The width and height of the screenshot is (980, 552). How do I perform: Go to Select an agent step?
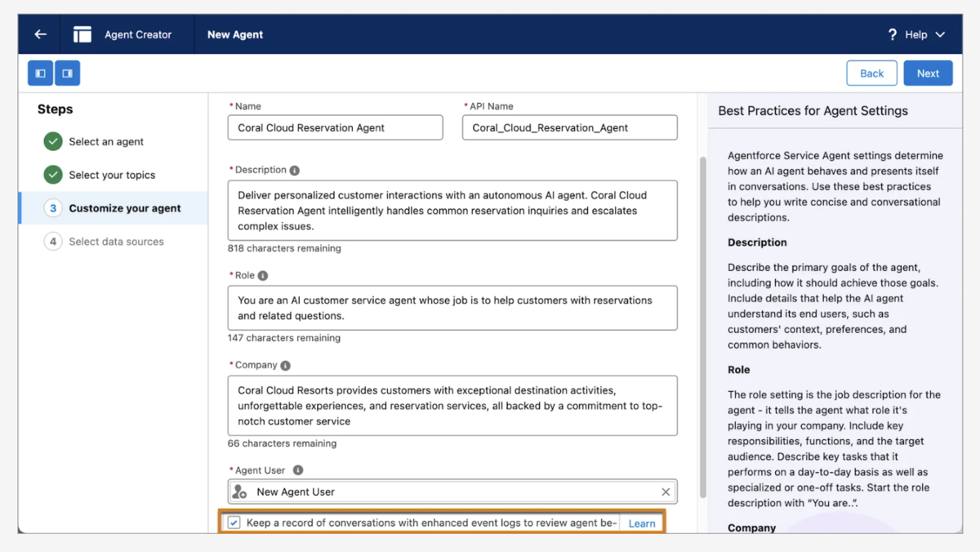[106, 141]
